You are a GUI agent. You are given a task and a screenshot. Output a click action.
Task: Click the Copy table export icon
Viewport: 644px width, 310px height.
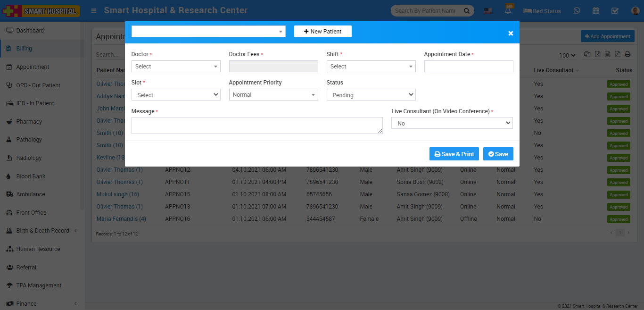(587, 54)
